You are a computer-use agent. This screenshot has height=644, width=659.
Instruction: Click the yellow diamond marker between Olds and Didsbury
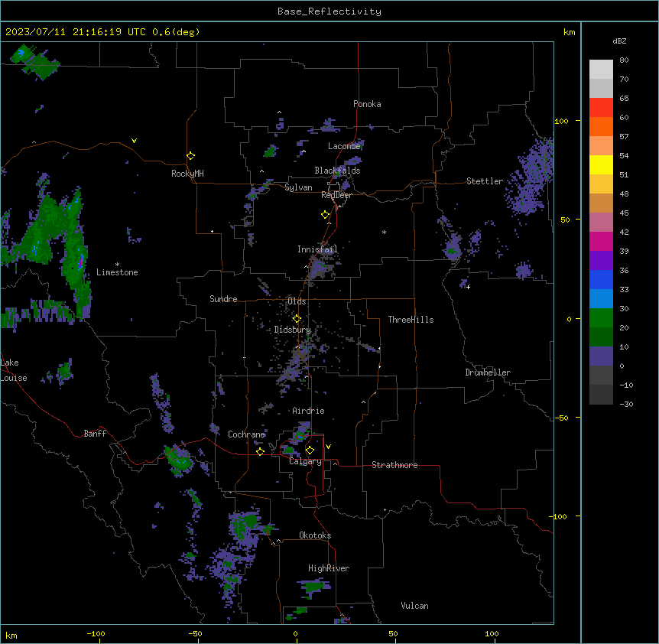coord(297,319)
